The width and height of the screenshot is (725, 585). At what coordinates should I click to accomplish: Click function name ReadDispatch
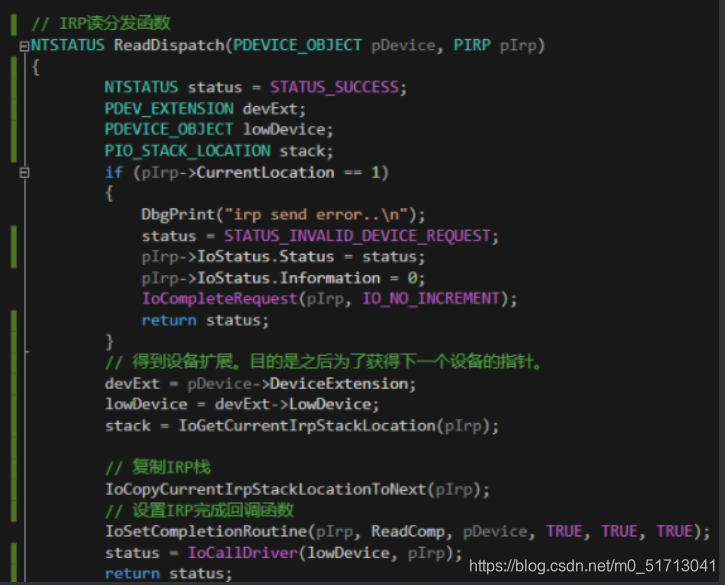(169, 45)
